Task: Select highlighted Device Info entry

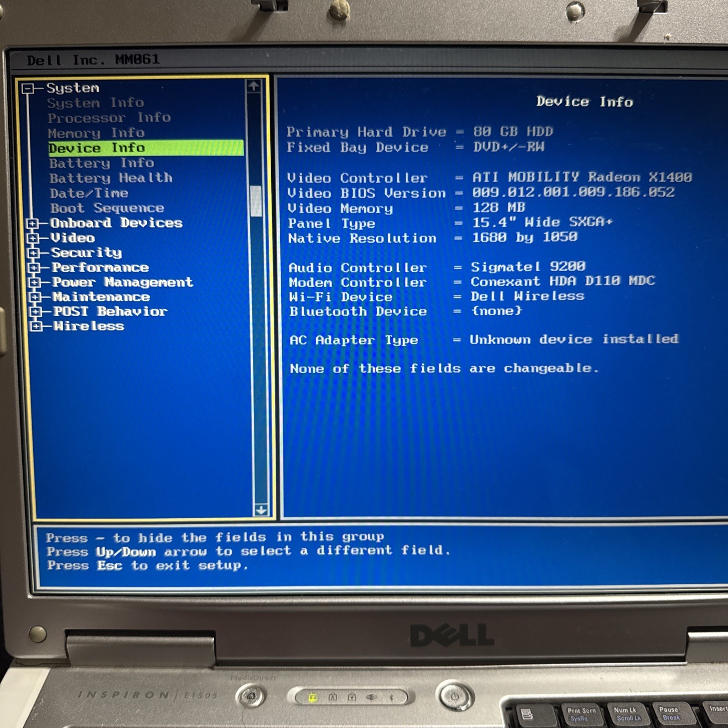Action: coord(146,148)
